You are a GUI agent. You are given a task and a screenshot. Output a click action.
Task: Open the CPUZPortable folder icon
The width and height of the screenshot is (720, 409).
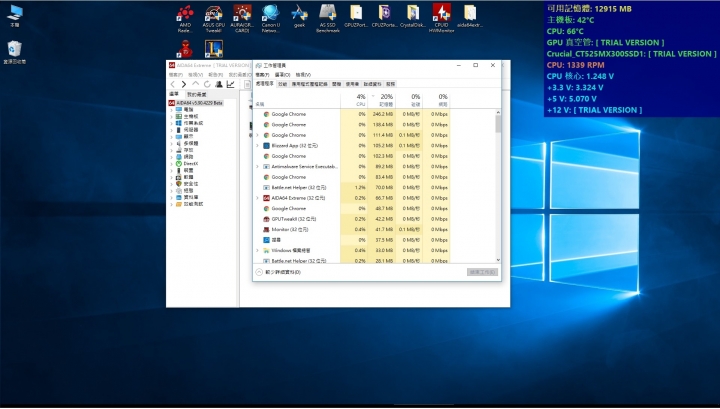click(x=384, y=16)
